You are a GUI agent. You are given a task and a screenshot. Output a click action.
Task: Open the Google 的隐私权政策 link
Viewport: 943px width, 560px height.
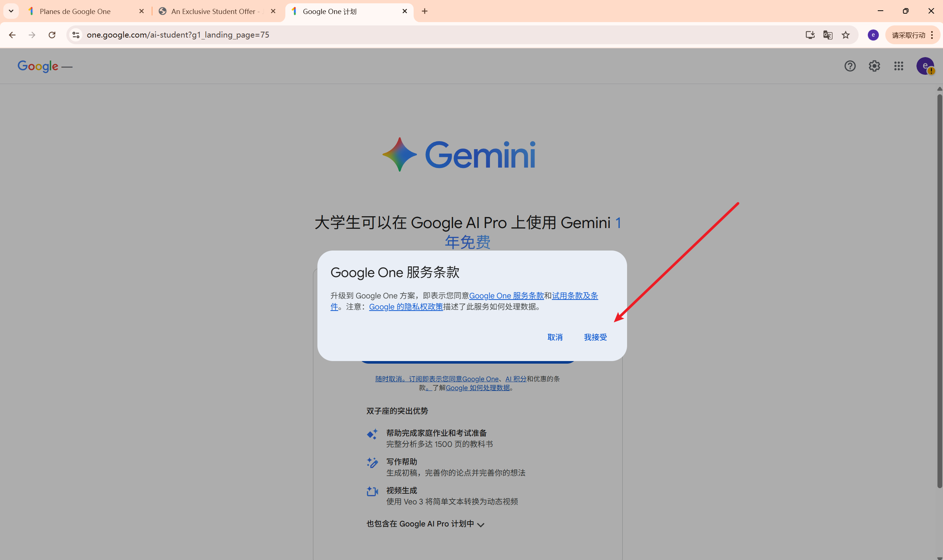[x=406, y=307]
